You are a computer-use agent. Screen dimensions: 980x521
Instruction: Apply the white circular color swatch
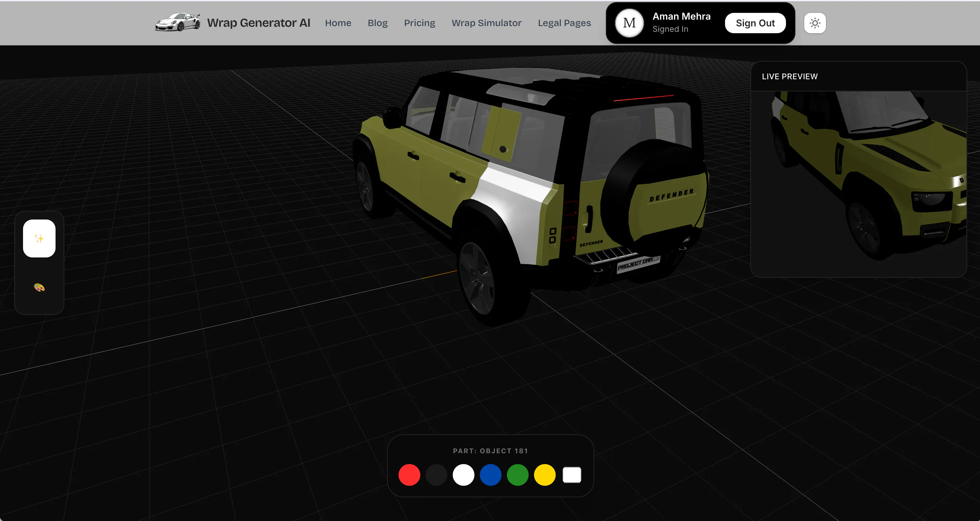pyautogui.click(x=463, y=475)
